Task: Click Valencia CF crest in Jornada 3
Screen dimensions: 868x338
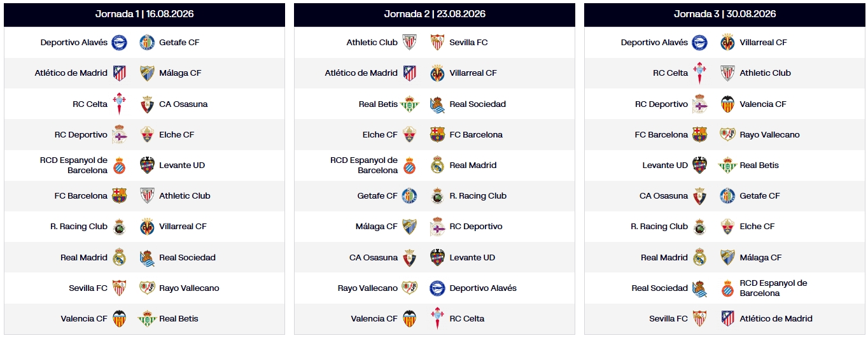Action: (727, 104)
